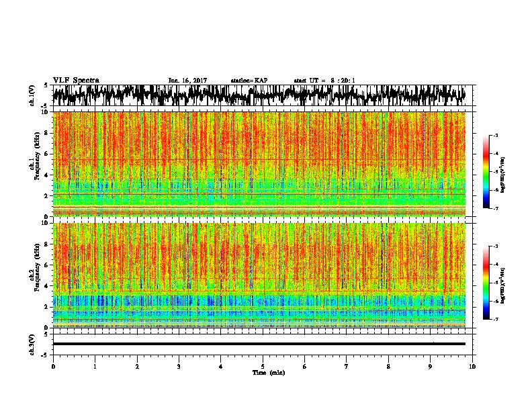Click the ch.2 color bar legend
Viewport: 532px width, 411px height.
point(486,283)
